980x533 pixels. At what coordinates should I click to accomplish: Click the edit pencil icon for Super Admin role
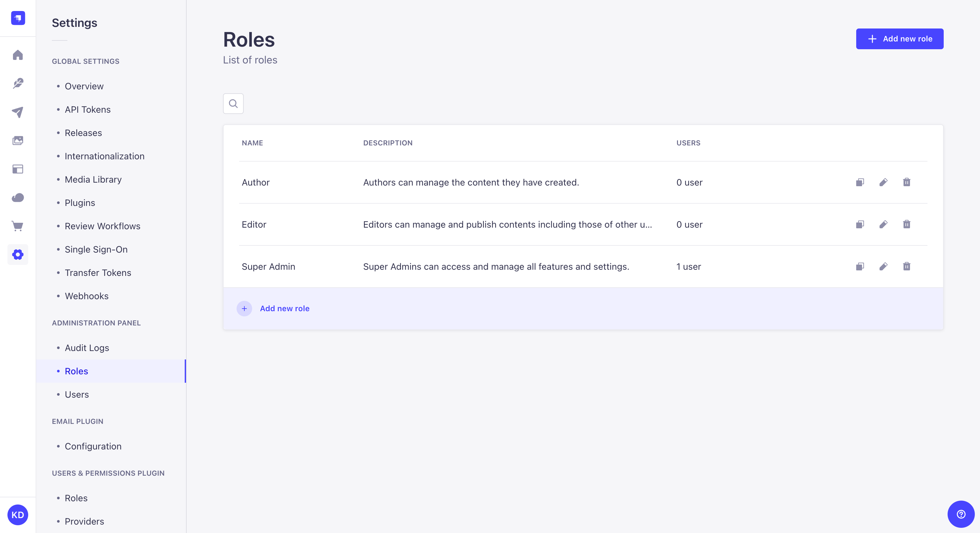[x=883, y=266]
